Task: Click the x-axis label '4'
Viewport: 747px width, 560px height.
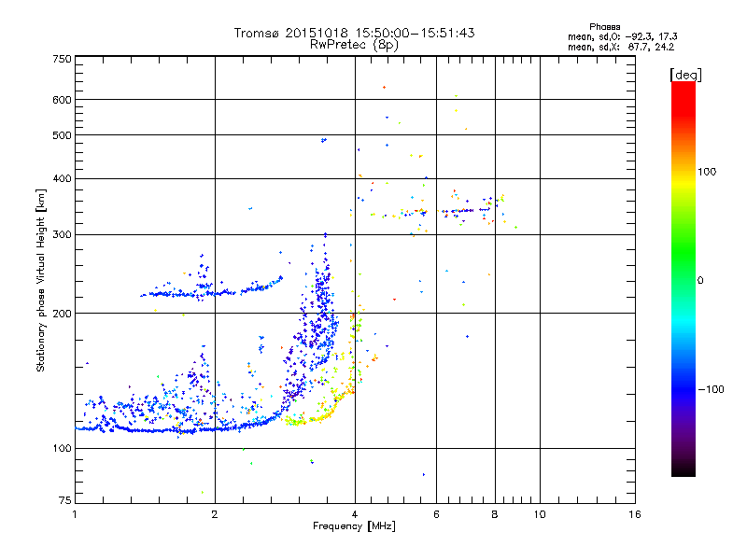Action: pyautogui.click(x=355, y=514)
